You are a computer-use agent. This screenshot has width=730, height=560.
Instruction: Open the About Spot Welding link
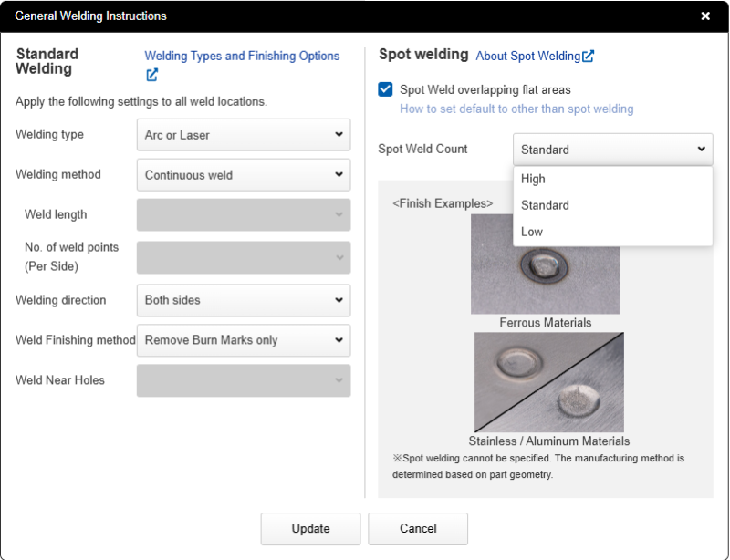pos(527,57)
